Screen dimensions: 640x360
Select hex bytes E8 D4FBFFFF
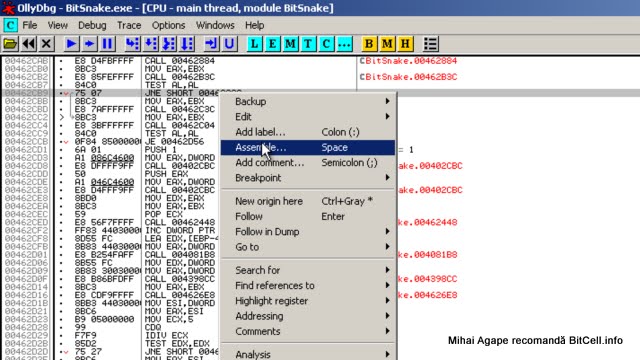(x=104, y=61)
